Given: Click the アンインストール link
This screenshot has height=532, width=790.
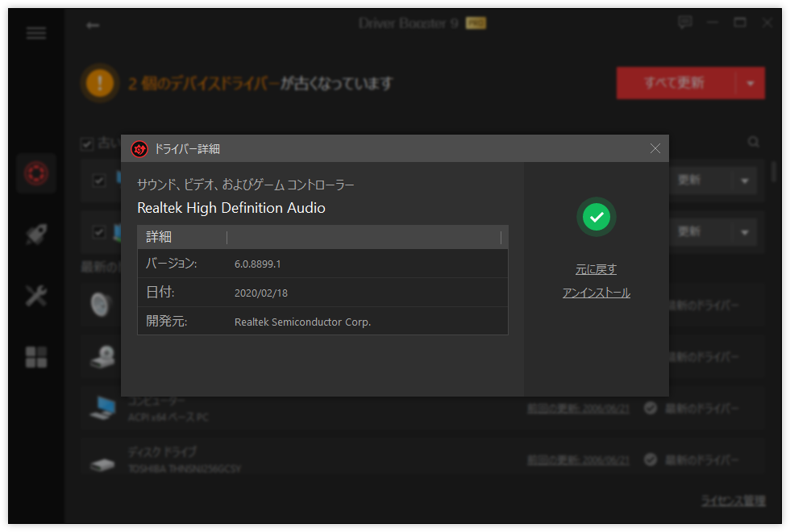Looking at the screenshot, I should (x=596, y=293).
